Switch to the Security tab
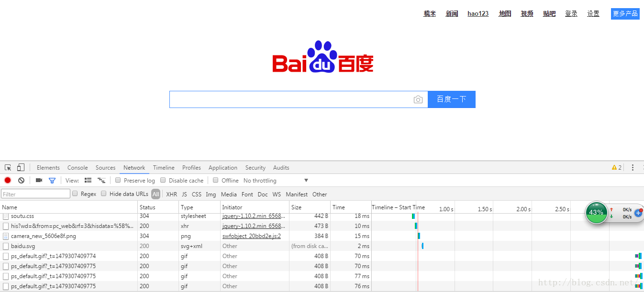Image resolution: width=644 pixels, height=292 pixels. (255, 168)
